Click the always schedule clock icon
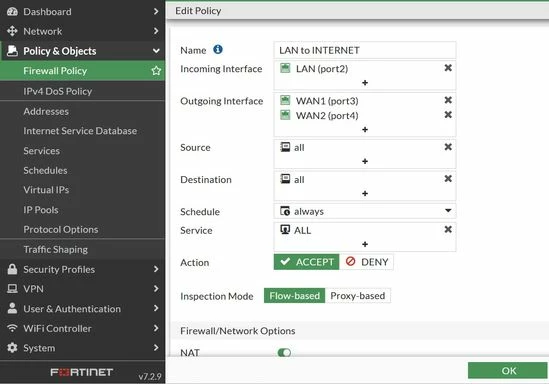549x384 pixels. click(285, 211)
